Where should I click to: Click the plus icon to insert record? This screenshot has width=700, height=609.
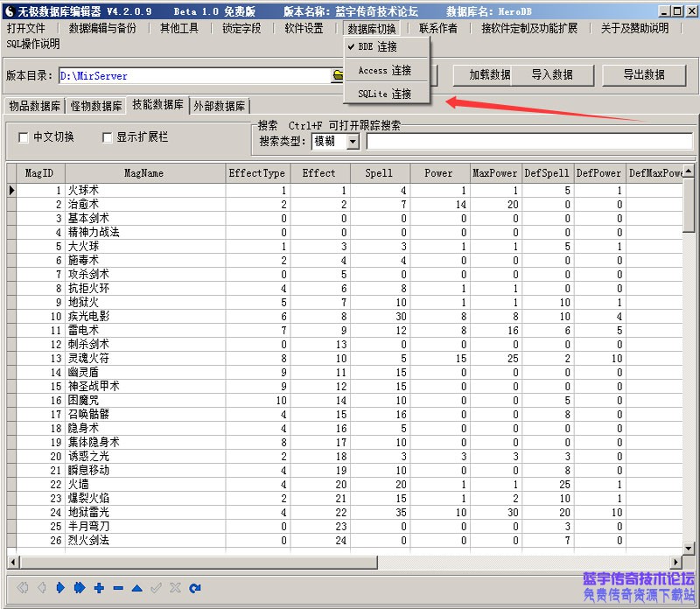click(99, 588)
